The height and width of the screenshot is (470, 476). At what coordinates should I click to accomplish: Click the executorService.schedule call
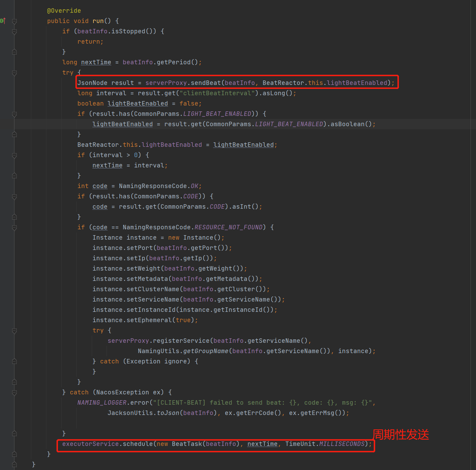[108, 444]
